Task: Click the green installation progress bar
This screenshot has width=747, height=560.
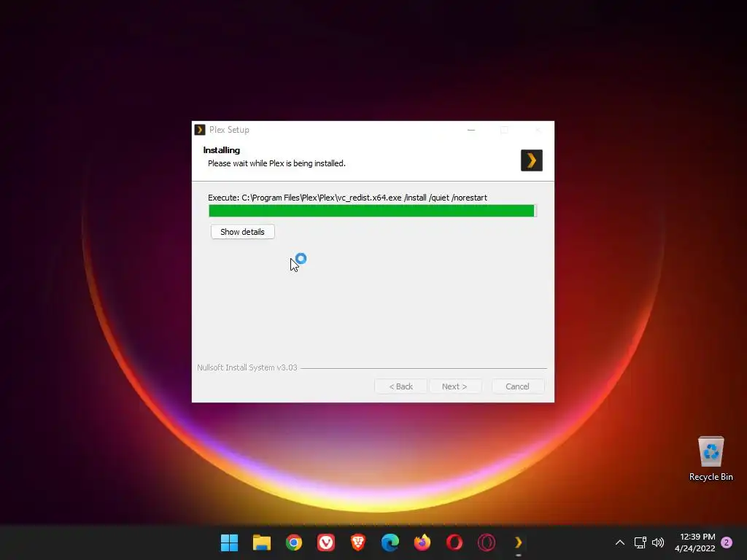Action: [x=373, y=211]
